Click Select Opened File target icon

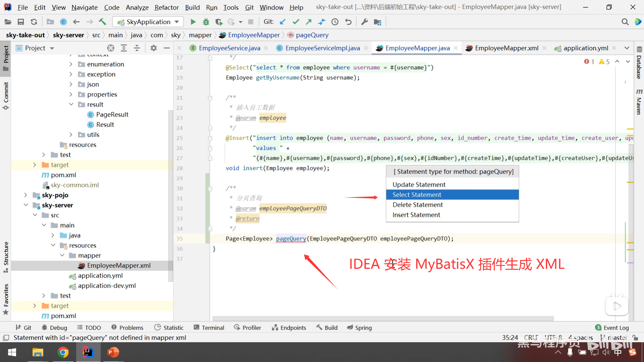click(x=111, y=48)
